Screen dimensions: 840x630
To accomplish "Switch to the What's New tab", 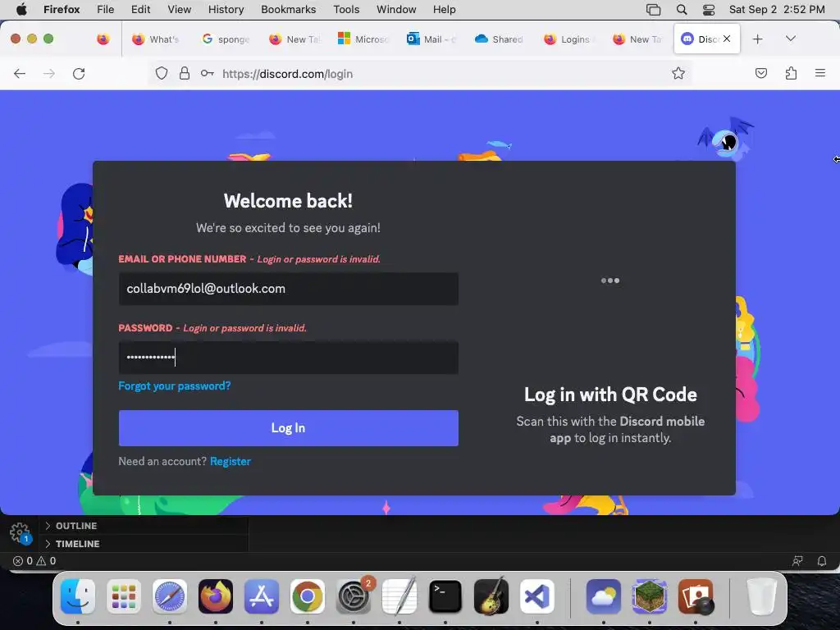I will click(x=156, y=39).
